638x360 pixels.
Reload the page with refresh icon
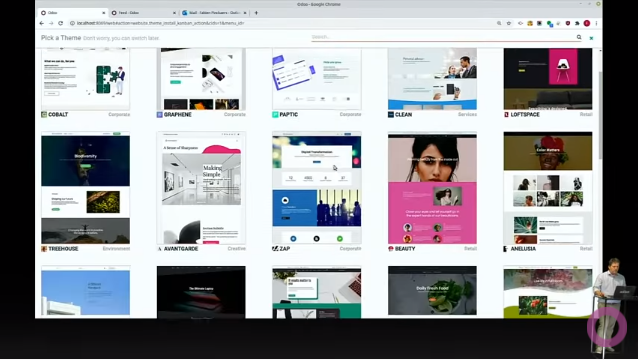click(x=61, y=23)
